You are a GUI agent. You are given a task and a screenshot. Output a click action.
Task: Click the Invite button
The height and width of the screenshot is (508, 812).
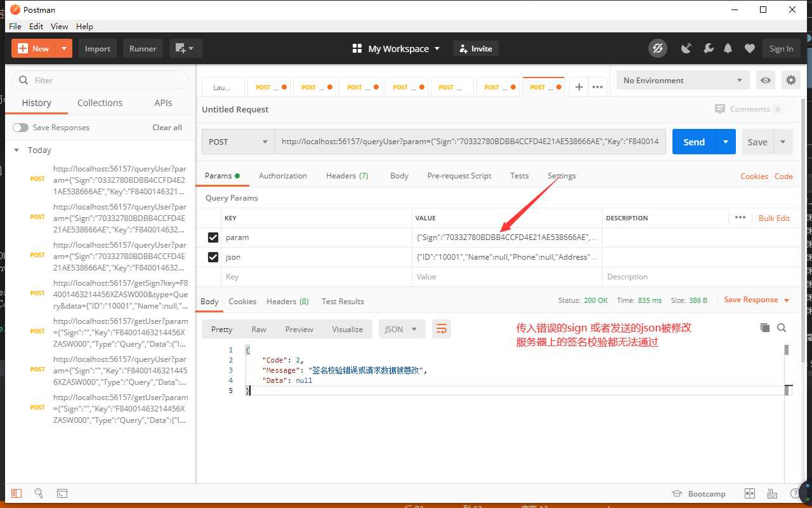(x=476, y=48)
